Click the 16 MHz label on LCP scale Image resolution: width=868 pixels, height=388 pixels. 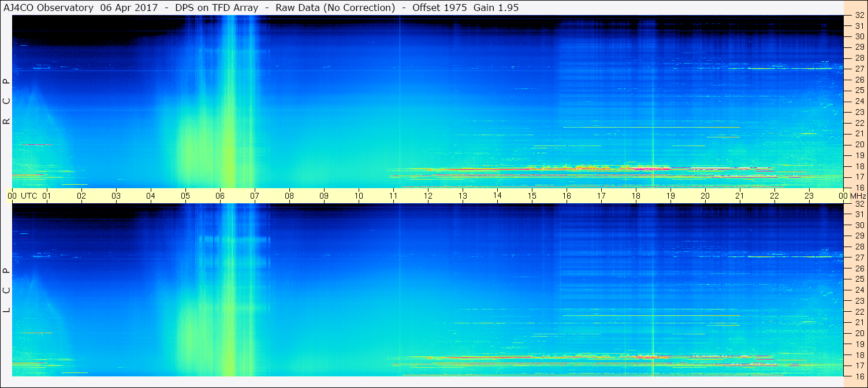(859, 376)
